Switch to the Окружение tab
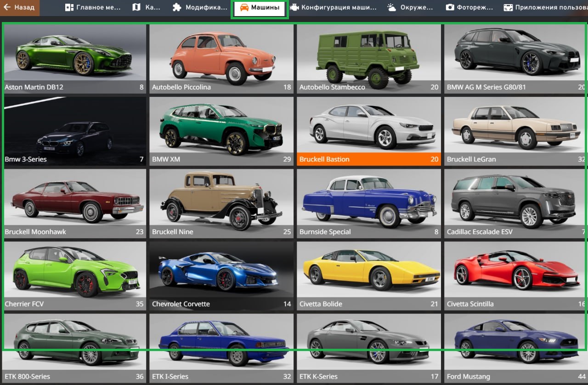This screenshot has width=588, height=385. (x=410, y=7)
